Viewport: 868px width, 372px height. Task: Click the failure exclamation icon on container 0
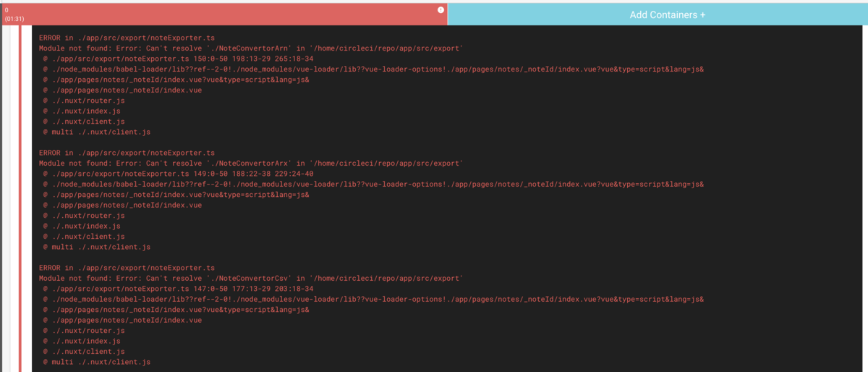click(441, 10)
